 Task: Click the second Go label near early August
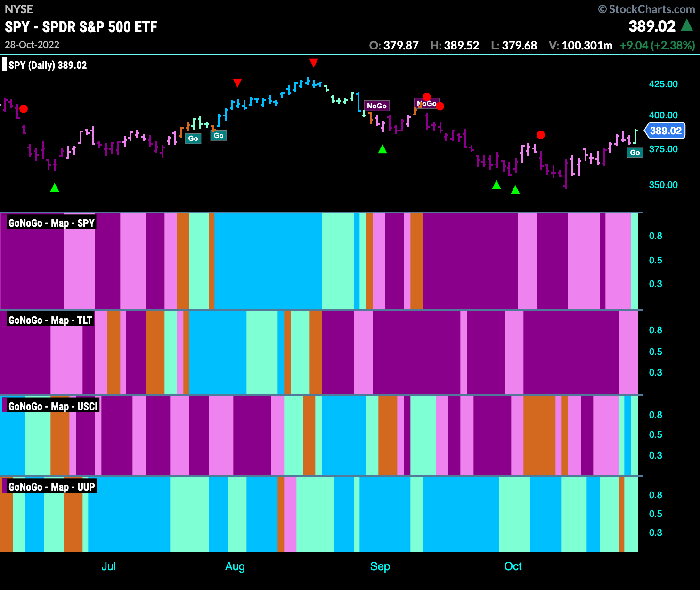(x=219, y=136)
